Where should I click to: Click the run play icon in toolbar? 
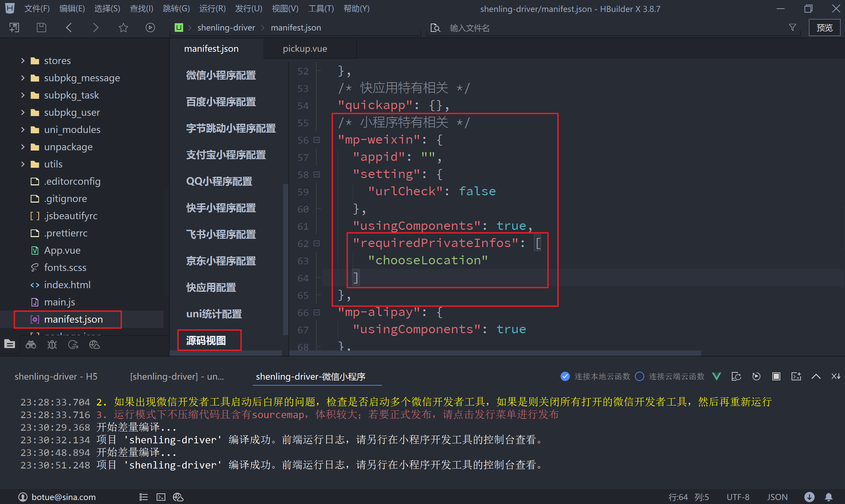(x=150, y=28)
